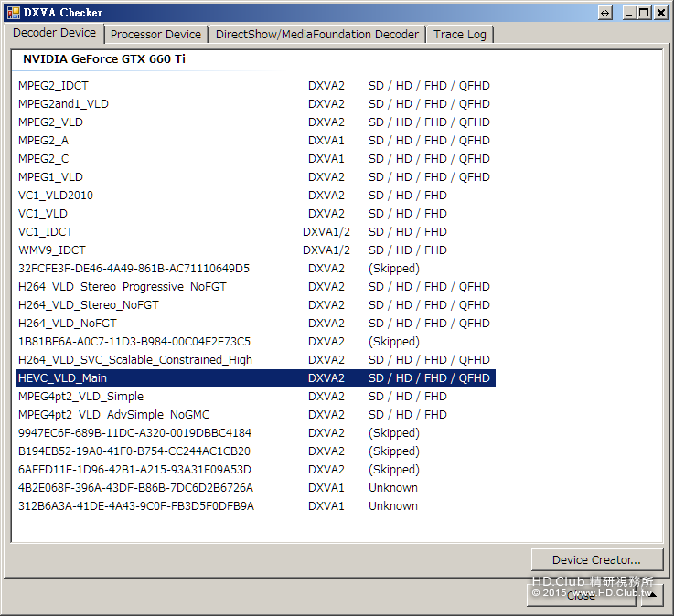Click SD / HD / FHD in MPEG4pt2_VLD_Simple row

point(408,396)
